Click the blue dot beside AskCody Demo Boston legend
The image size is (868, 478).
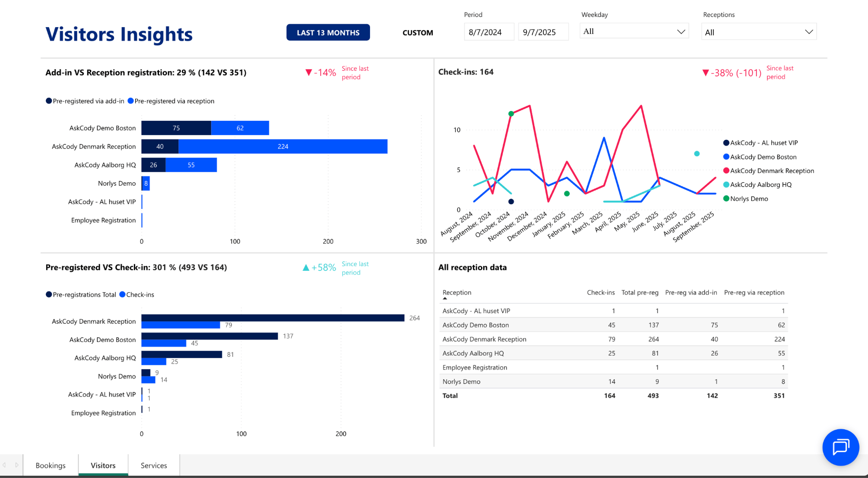tap(726, 157)
